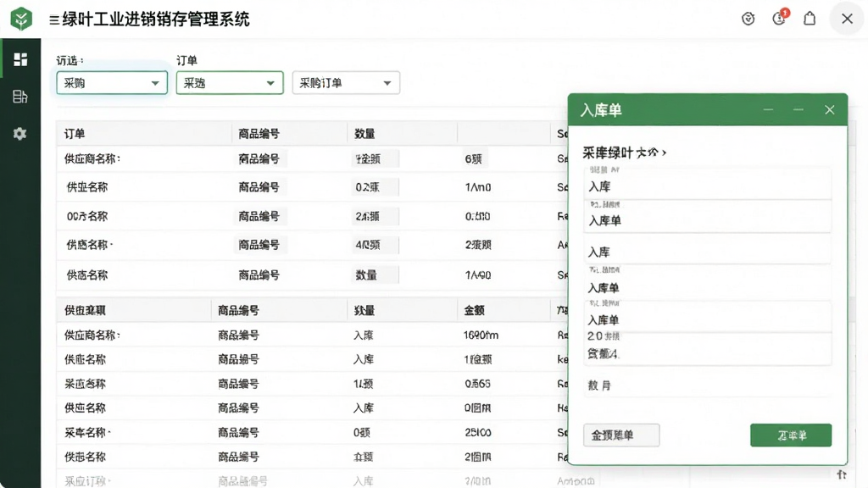Open the hamburger menu beside the system title
This screenshot has height=488, width=868.
point(54,20)
